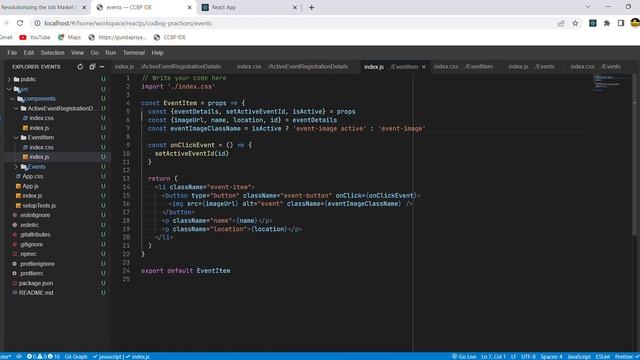Click Go Live in status bar

(x=464, y=357)
